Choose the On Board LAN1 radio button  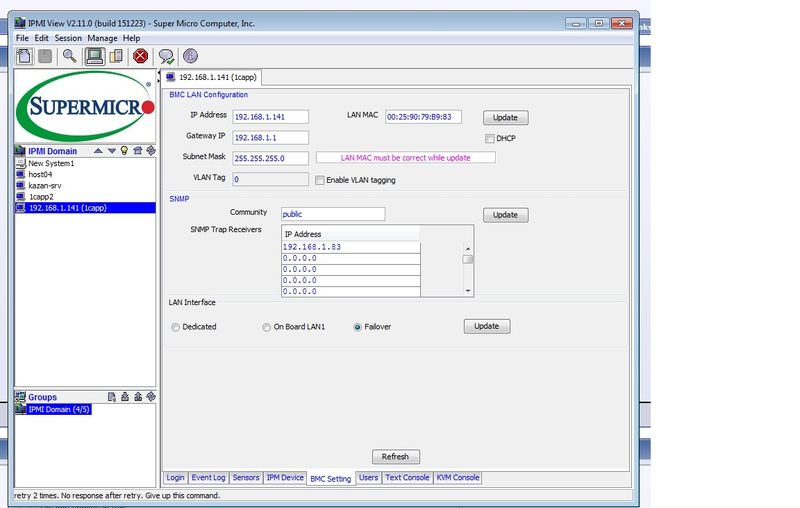tap(266, 327)
